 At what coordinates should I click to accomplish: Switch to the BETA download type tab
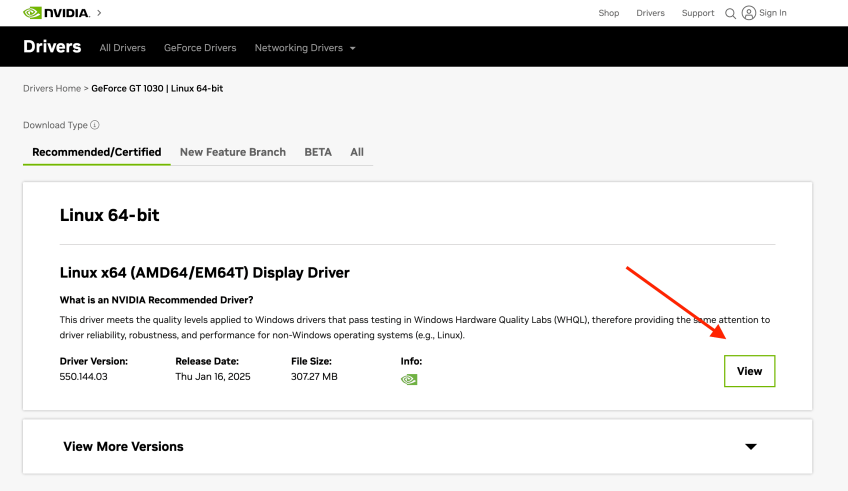[x=318, y=152]
